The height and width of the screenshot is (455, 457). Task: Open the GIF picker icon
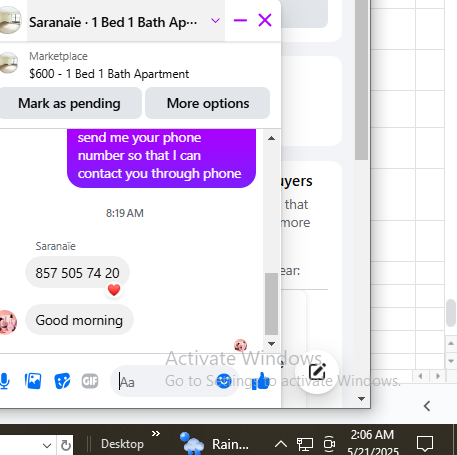click(90, 381)
